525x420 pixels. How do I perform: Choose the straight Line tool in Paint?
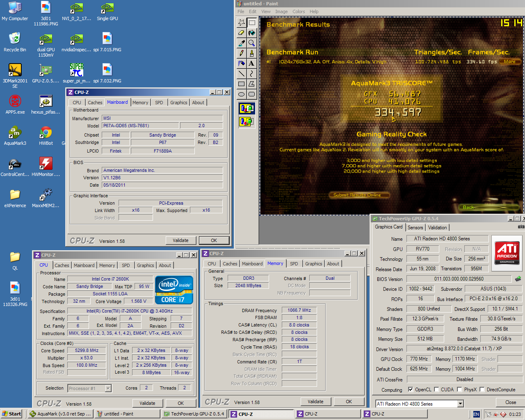(x=242, y=74)
